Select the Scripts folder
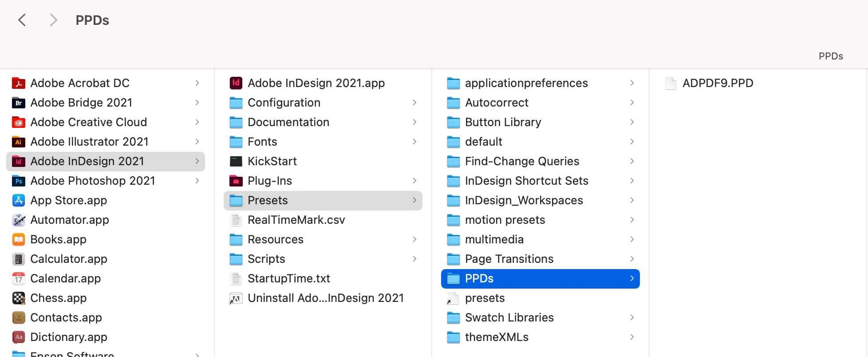 (266, 259)
